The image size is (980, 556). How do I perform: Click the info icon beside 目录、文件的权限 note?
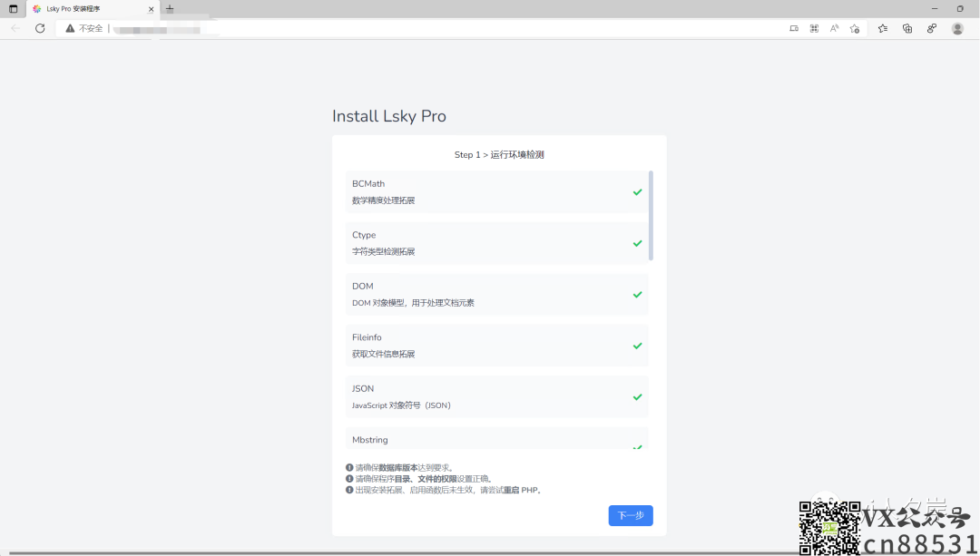click(349, 479)
